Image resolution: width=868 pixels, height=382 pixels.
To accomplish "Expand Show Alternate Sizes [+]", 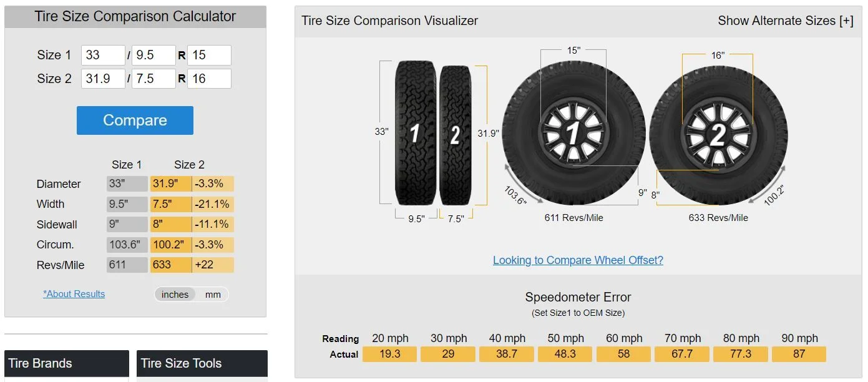I will (x=786, y=21).
